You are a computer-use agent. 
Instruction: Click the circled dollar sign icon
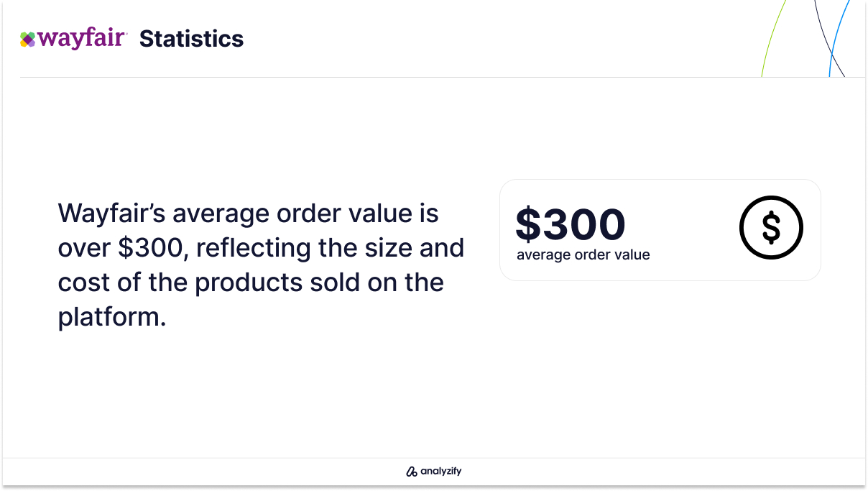[x=771, y=227]
